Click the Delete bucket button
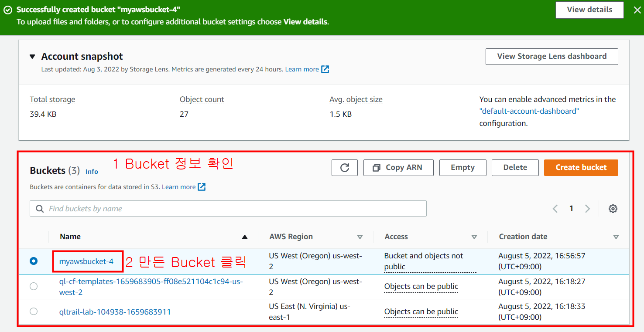Viewport: 644px width, 332px height. pos(515,168)
